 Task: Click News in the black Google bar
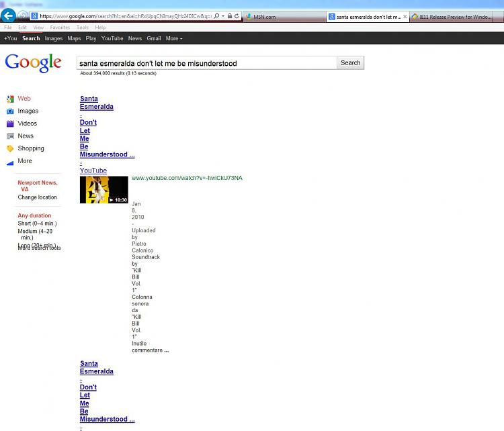tap(135, 38)
